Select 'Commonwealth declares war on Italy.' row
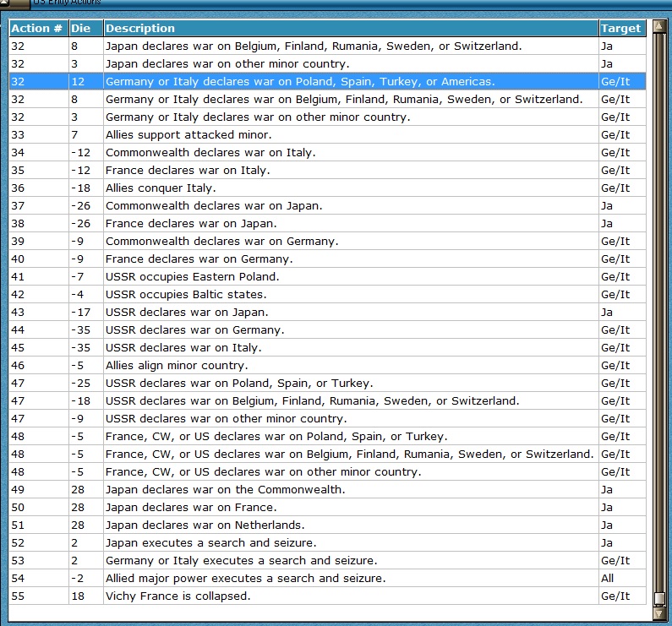This screenshot has width=672, height=626. (x=327, y=153)
